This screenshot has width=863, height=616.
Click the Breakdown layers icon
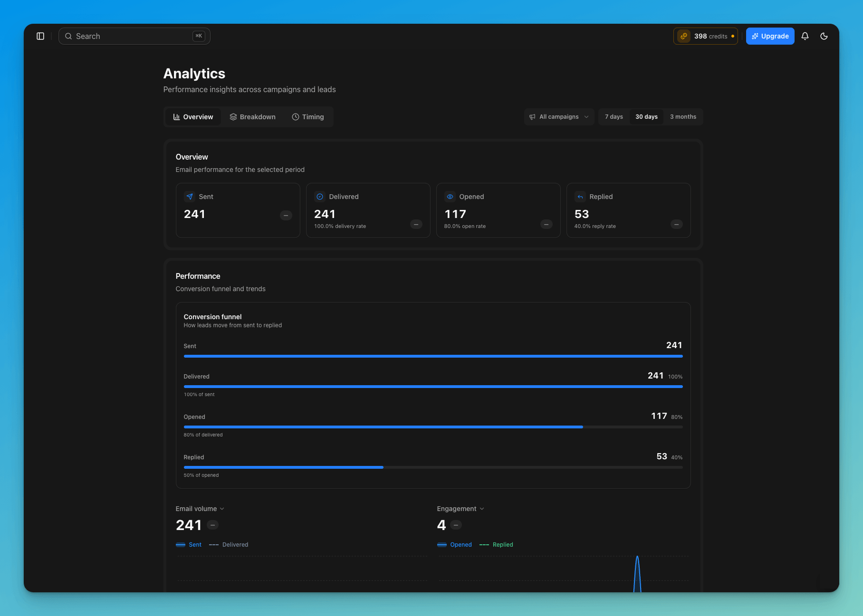point(233,117)
